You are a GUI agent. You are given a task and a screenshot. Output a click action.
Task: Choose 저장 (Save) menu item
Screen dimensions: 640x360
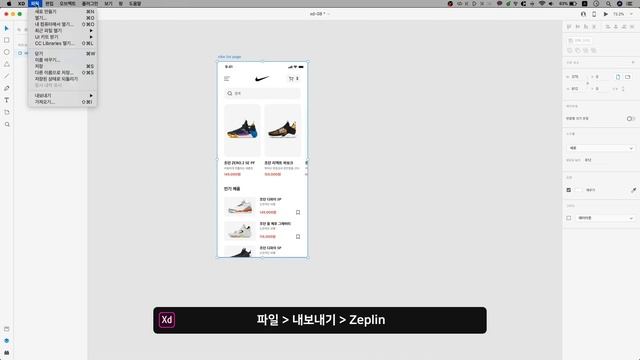click(62, 66)
